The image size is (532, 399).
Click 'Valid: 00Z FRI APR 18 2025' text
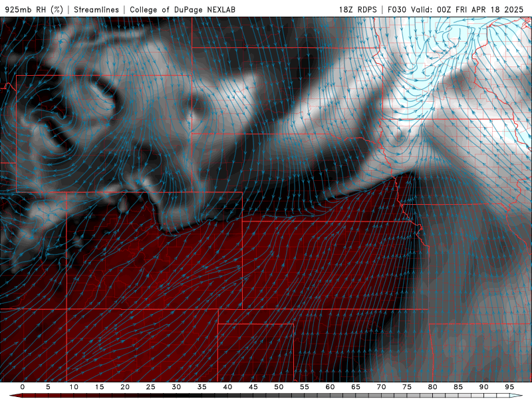point(467,9)
